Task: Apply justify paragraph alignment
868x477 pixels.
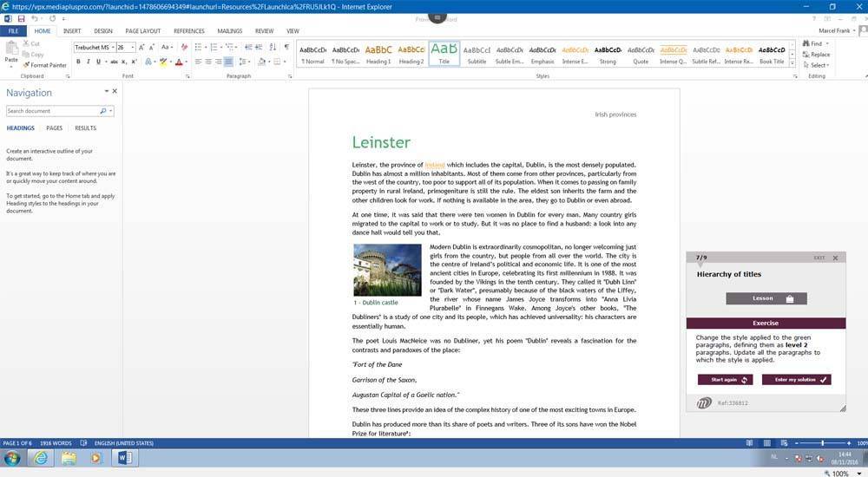Action: (228, 62)
